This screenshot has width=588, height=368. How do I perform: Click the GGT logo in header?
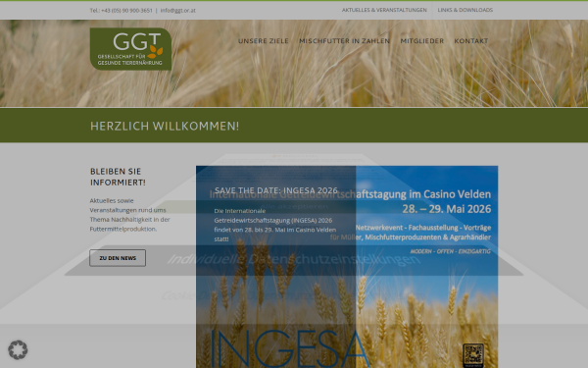tap(130, 49)
